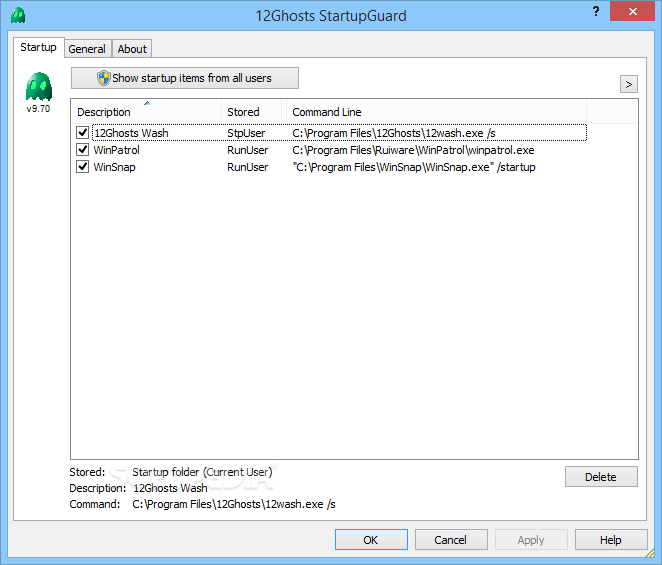Screen dimensions: 662x565
Task: Confirm with the OK button
Action: click(x=371, y=540)
